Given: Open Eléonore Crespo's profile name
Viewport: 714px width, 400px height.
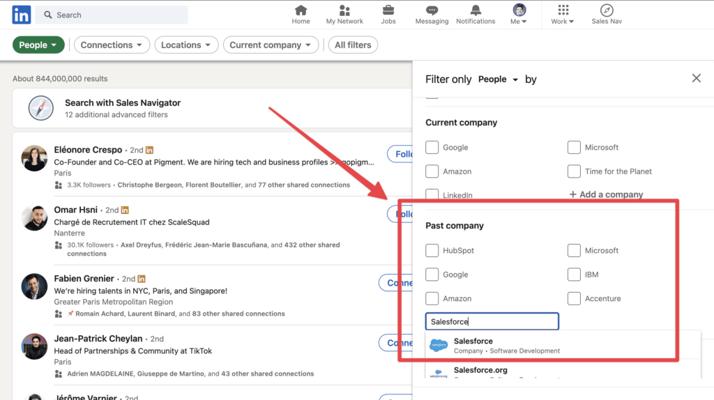Looking at the screenshot, I should coord(88,150).
